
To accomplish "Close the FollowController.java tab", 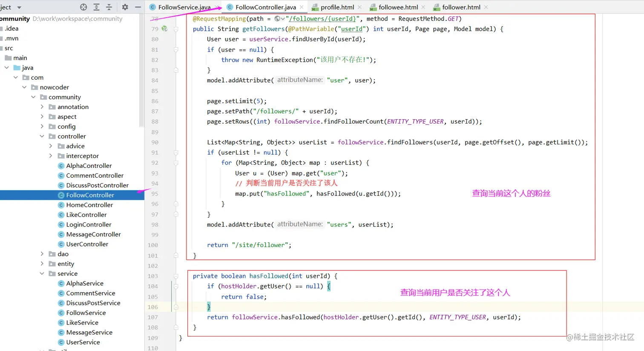I will point(302,7).
